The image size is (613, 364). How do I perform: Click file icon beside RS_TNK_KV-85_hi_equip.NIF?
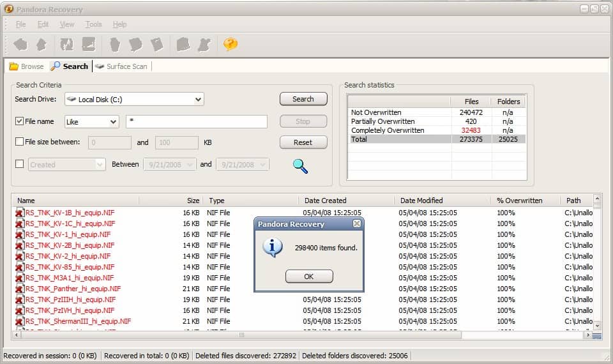[x=20, y=267]
